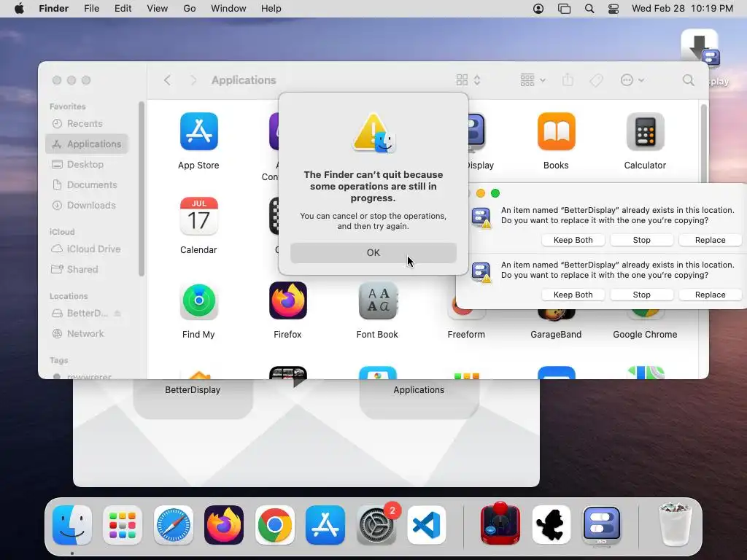The image size is (747, 560).
Task: Open Google Chrome from the Dock
Action: (275, 525)
